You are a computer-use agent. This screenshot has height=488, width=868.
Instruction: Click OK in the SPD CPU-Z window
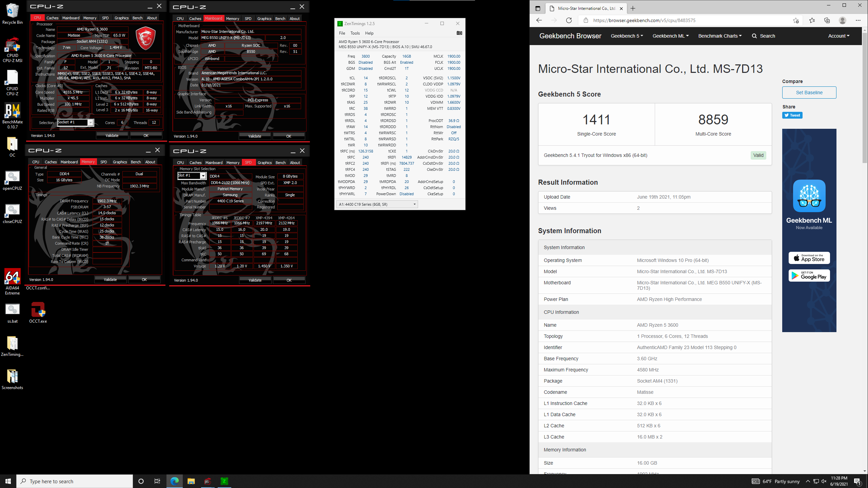(289, 280)
